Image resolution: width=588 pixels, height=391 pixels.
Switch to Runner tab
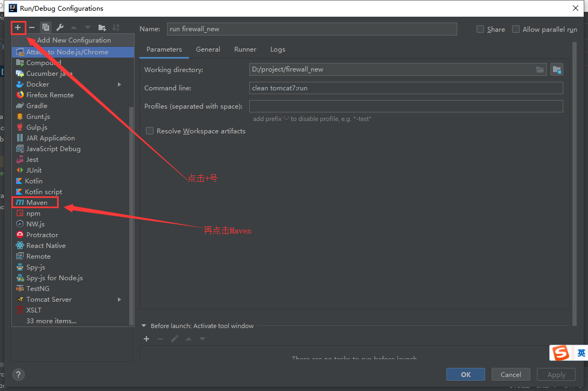pos(245,49)
